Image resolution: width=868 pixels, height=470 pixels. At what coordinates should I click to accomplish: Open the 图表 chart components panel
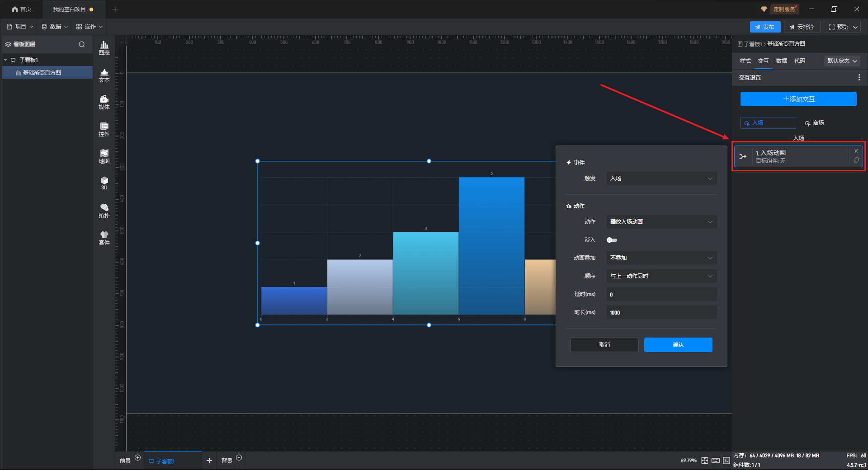click(x=104, y=48)
